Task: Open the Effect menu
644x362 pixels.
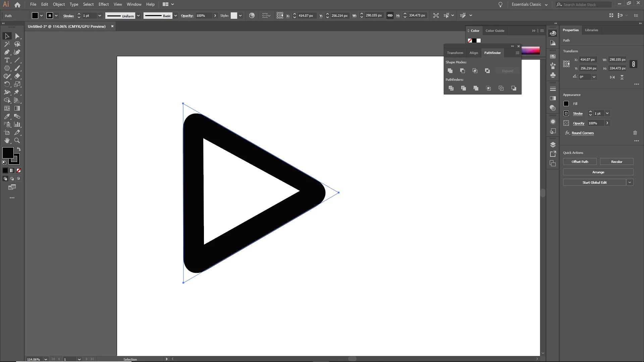Action: 103,4
